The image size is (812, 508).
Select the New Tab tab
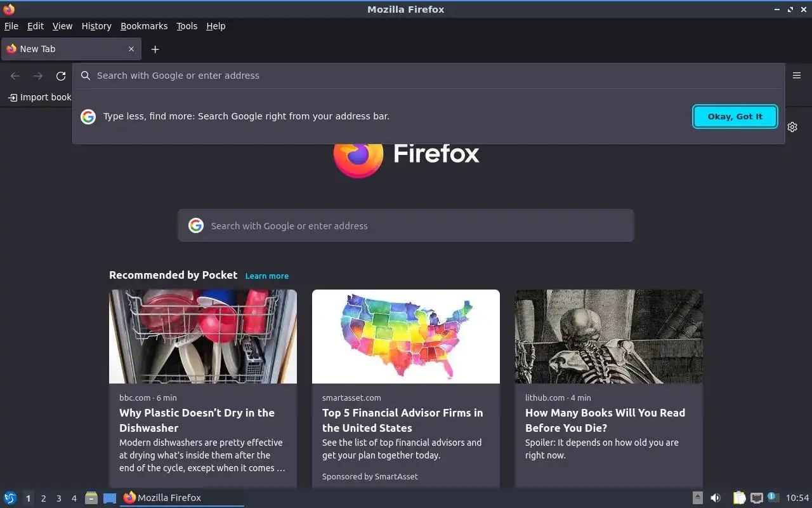pyautogui.click(x=71, y=49)
